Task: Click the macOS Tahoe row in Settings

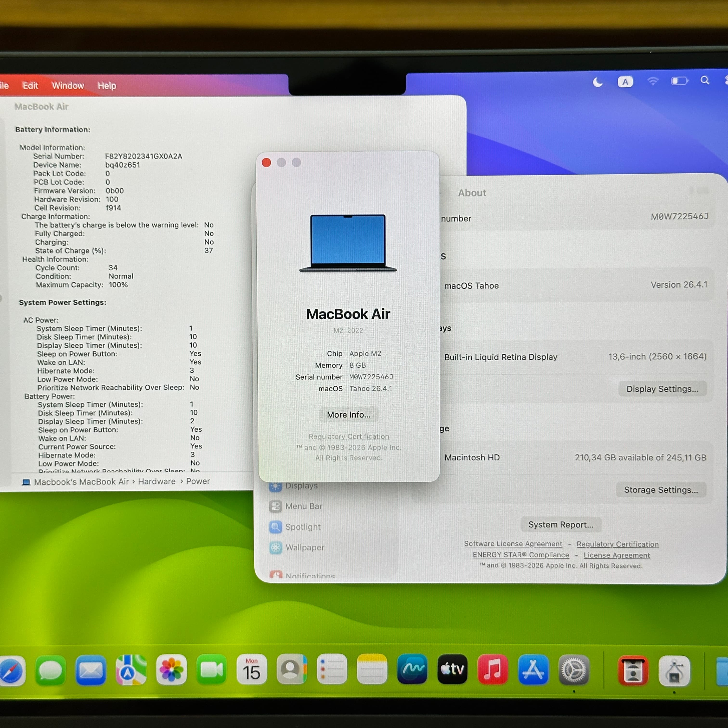Action: (576, 285)
